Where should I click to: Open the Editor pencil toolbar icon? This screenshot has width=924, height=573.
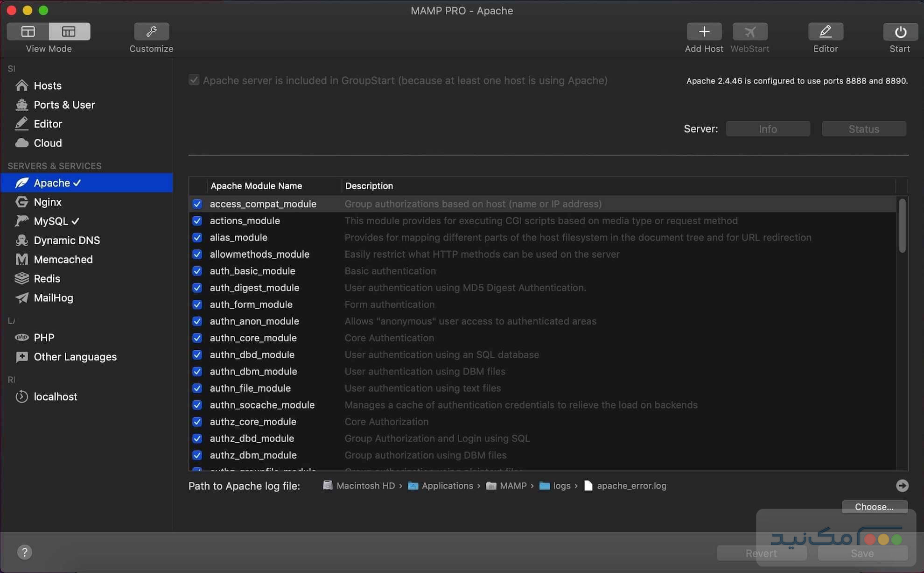click(x=825, y=32)
